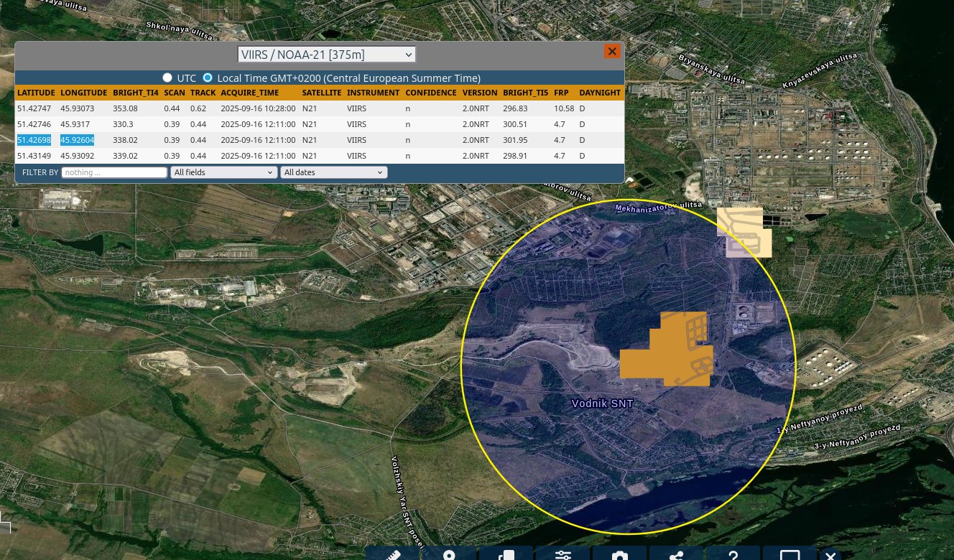
Task: Sort by the FRP column header
Action: click(x=561, y=93)
